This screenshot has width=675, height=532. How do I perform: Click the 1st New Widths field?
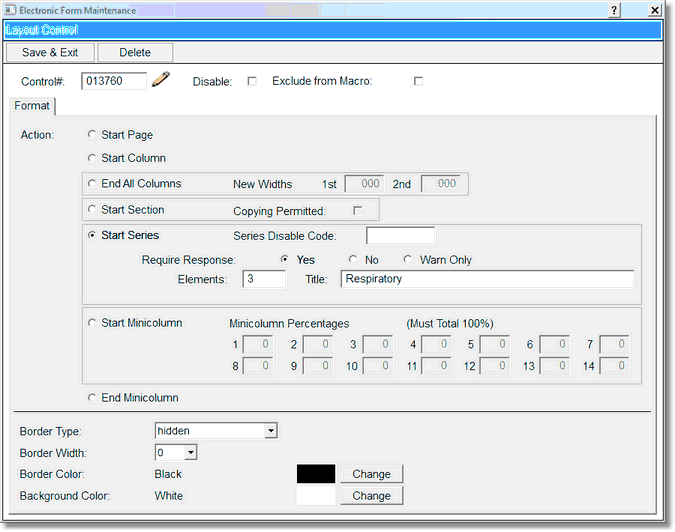pyautogui.click(x=365, y=184)
